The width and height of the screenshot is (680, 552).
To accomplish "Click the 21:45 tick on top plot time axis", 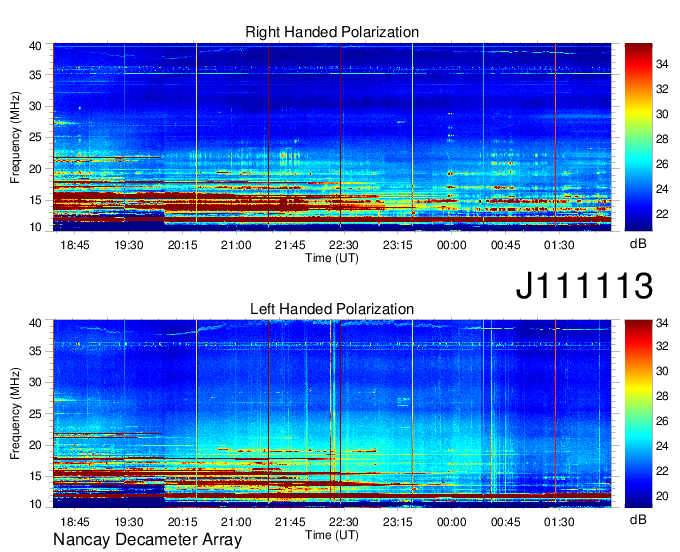I will [290, 245].
